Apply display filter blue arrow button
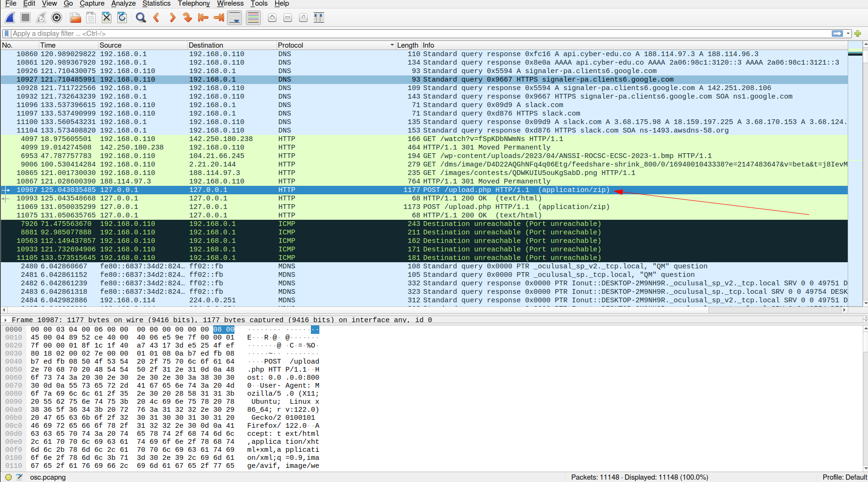868x482 pixels. click(837, 33)
